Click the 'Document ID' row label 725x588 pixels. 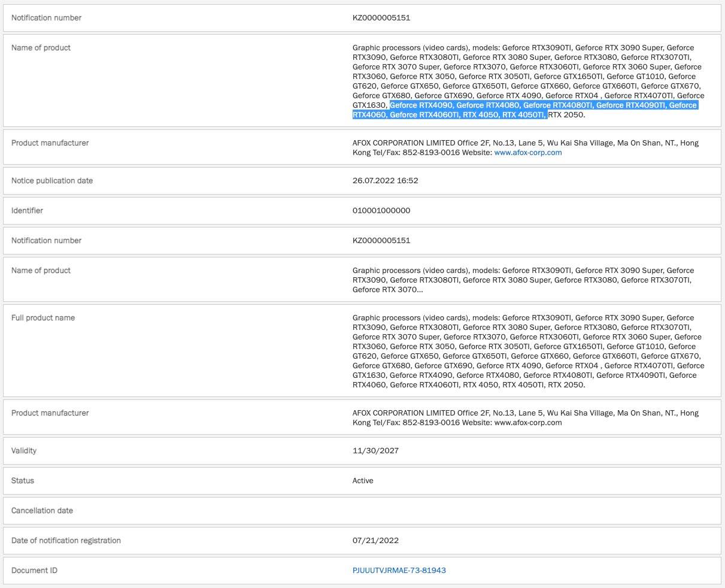pos(34,571)
